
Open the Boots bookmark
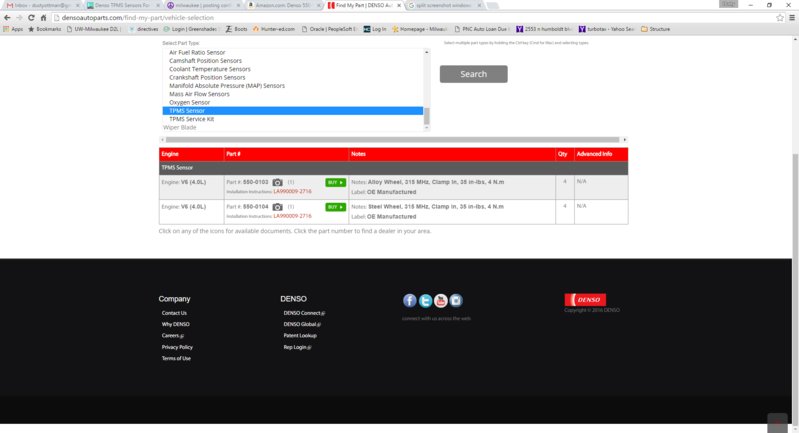(x=236, y=29)
